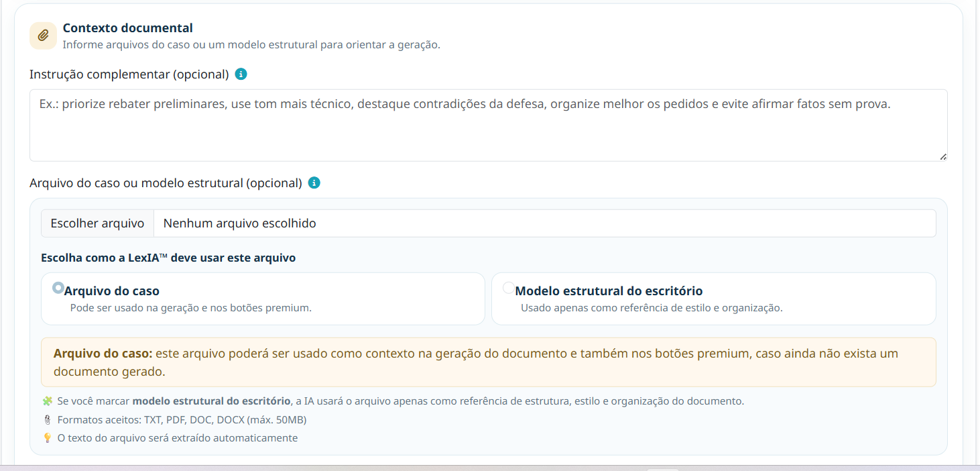980x471 pixels.
Task: Click the green puzzle piece icon
Action: (46, 401)
